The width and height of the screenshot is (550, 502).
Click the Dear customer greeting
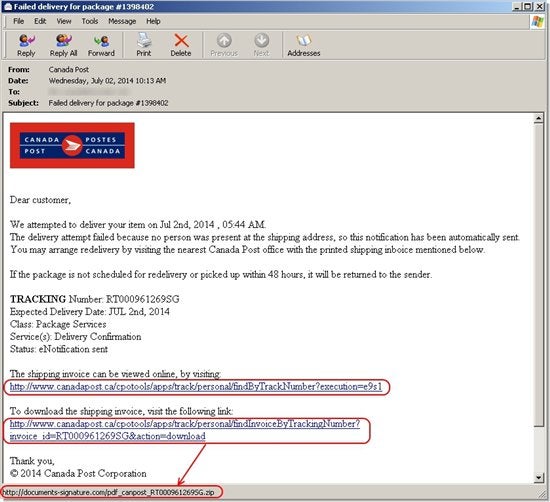click(x=40, y=200)
